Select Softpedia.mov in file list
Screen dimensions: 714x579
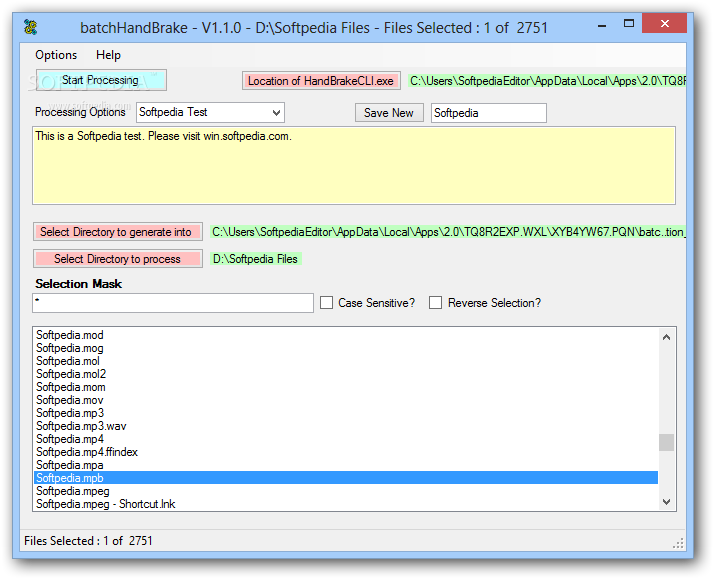[346, 400]
